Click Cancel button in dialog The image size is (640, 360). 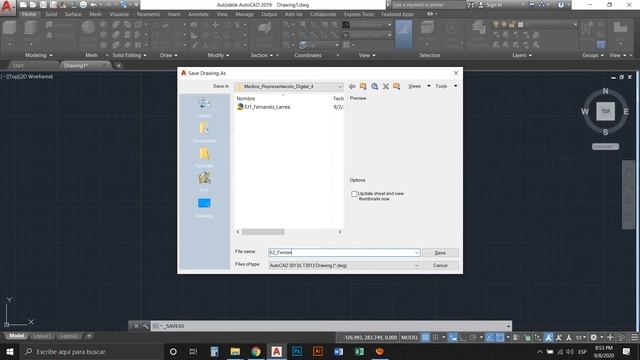440,265
